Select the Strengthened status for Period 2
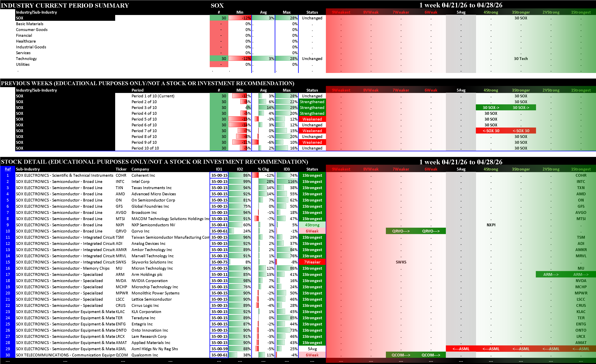Image resolution: width=596 pixels, height=364 pixels. point(312,102)
